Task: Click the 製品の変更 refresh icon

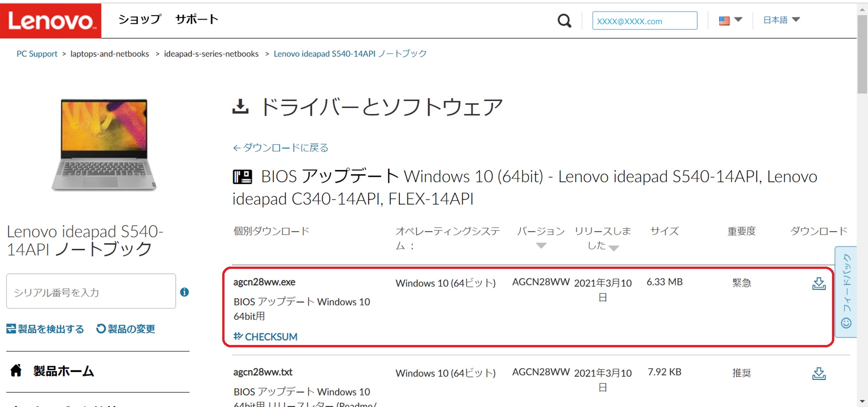Action: pos(101,329)
